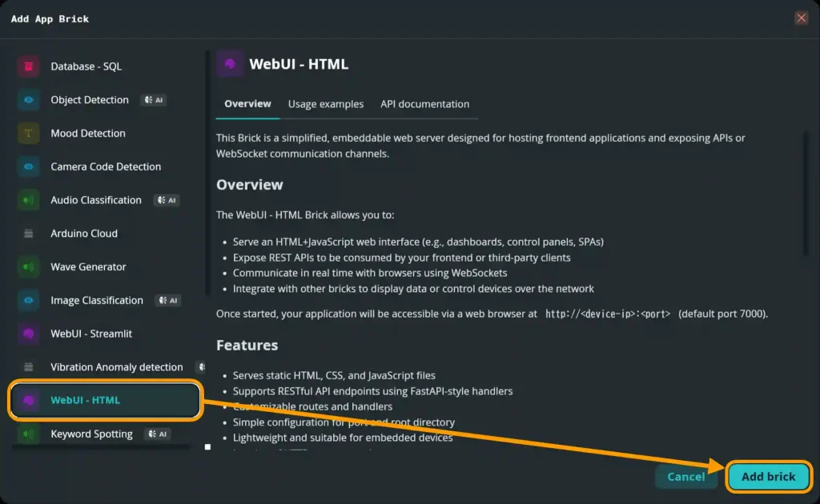Switch to the Usage examples tab
The height and width of the screenshot is (504, 820).
[x=326, y=104]
